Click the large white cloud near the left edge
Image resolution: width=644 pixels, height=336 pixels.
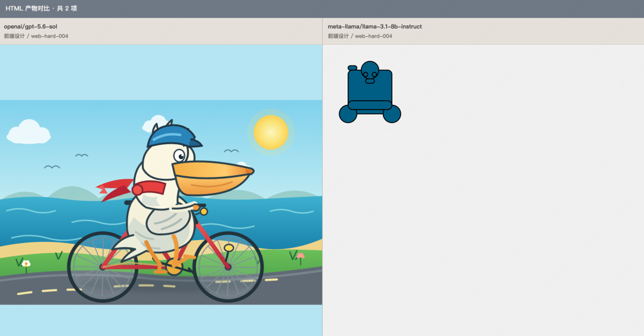point(29,132)
